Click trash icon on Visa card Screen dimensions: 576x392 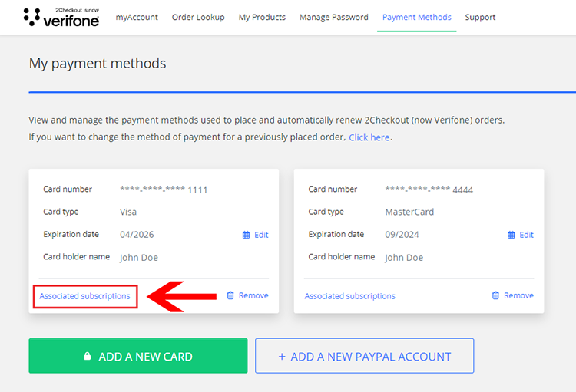[230, 295]
